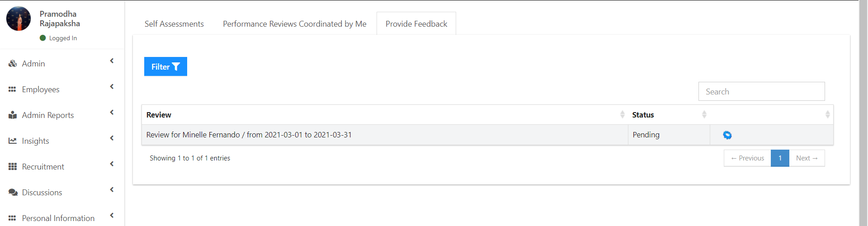Open Performance Reviews Coordinated by Me tab

[x=295, y=24]
